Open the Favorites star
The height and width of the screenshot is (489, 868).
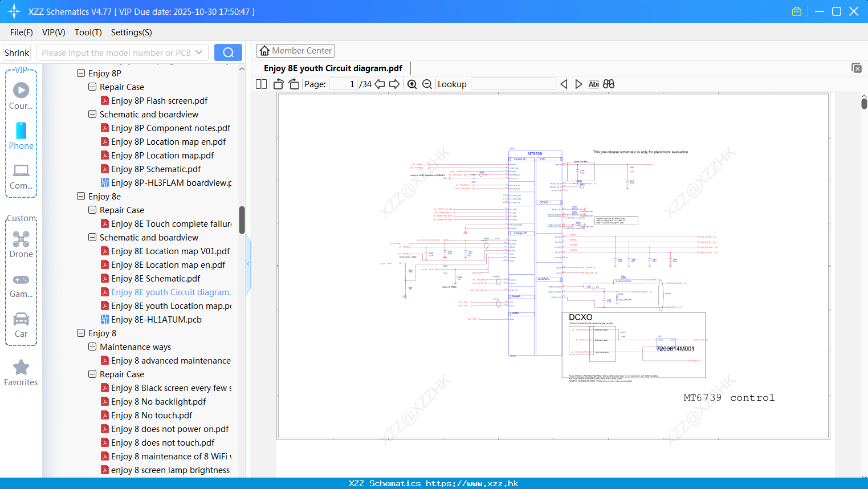click(x=21, y=373)
